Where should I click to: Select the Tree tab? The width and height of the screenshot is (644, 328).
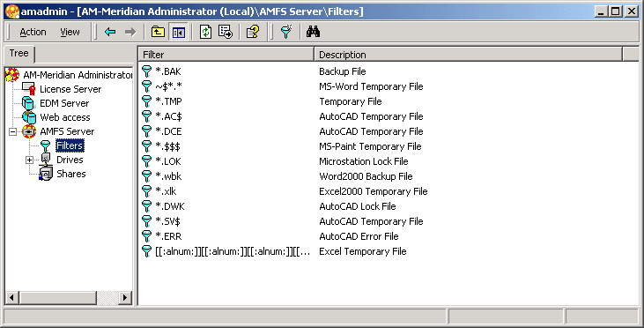coord(19,54)
